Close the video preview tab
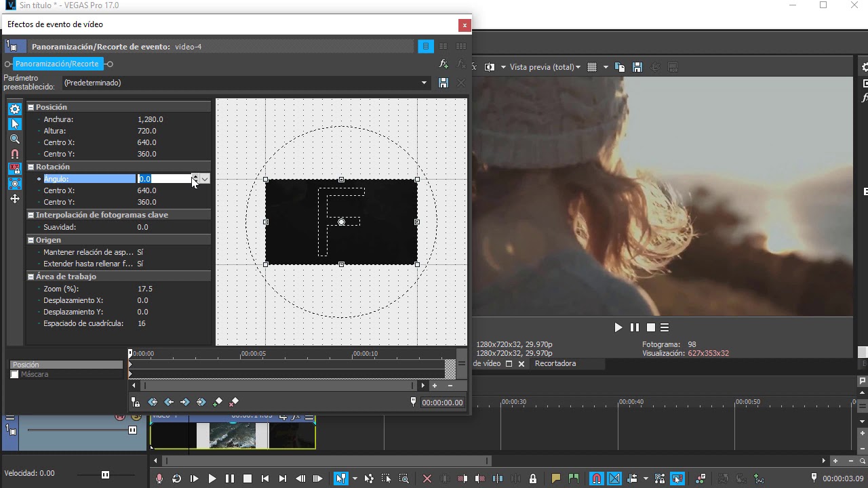868x488 pixels. click(x=521, y=364)
